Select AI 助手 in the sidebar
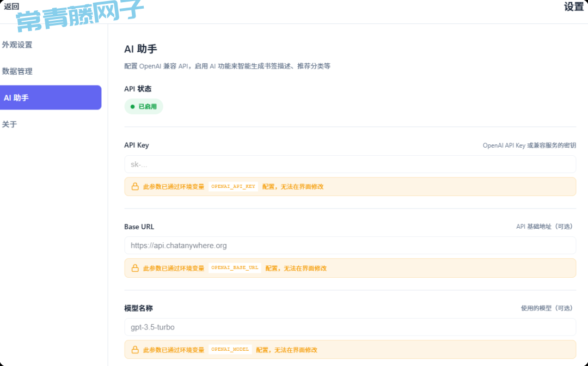Image resolution: width=588 pixels, height=366 pixels. tap(50, 98)
